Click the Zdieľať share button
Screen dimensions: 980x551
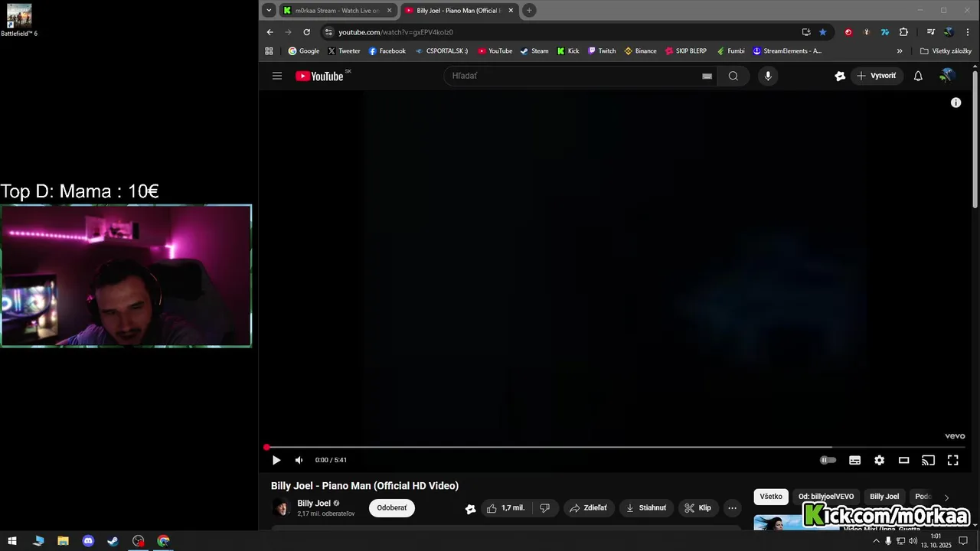(588, 508)
